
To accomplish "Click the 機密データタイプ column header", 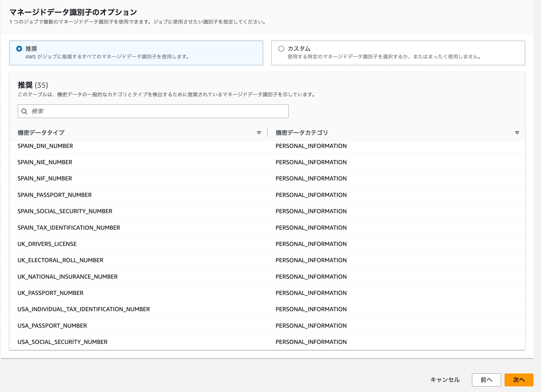I will tap(41, 133).
